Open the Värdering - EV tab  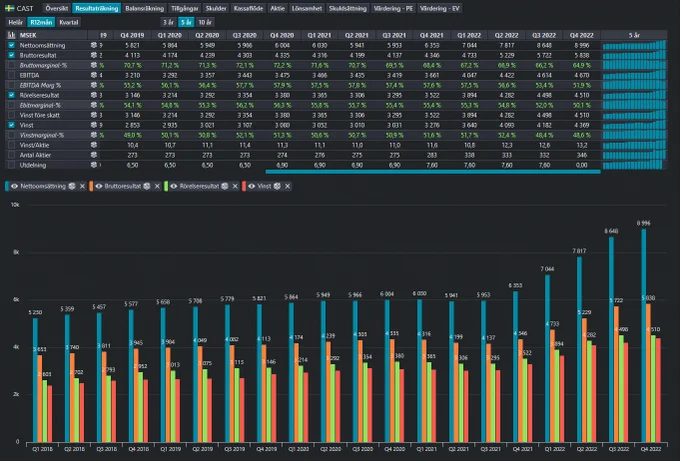tap(439, 8)
